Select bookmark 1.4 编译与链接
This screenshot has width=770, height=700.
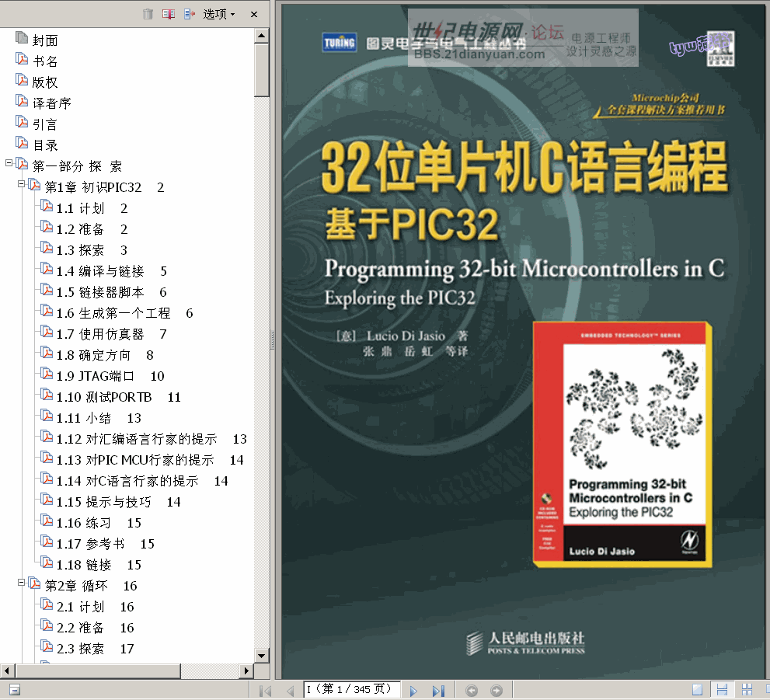coord(111,271)
